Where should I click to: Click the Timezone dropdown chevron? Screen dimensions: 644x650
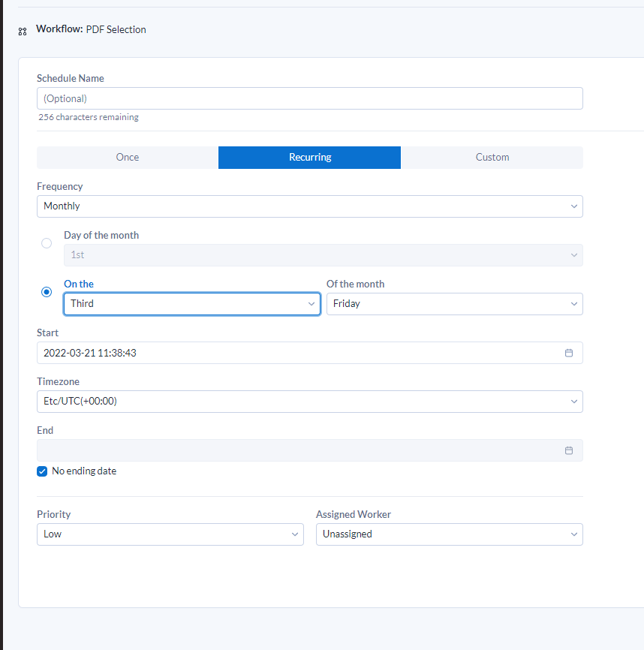(574, 402)
